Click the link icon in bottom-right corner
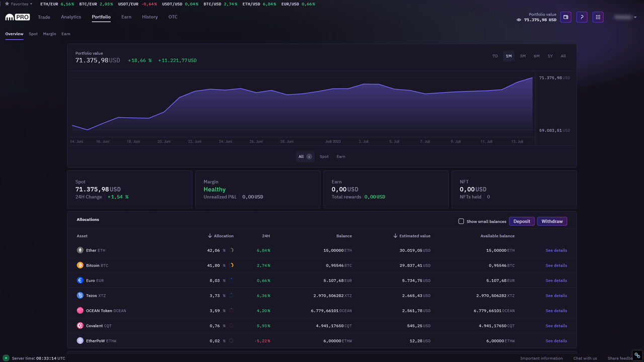The width and height of the screenshot is (644, 362). click(637, 355)
